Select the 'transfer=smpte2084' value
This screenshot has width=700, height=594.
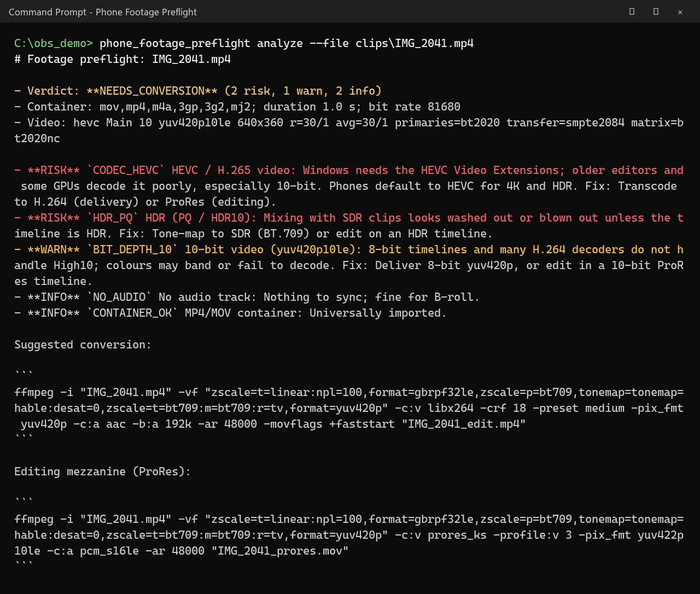pyautogui.click(x=565, y=123)
